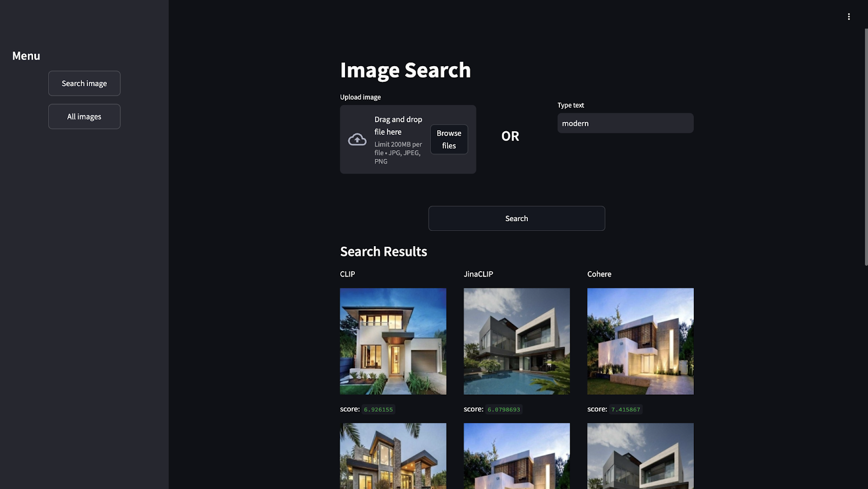Open All images from sidebar menu
Image resolution: width=868 pixels, height=489 pixels.
click(x=84, y=117)
